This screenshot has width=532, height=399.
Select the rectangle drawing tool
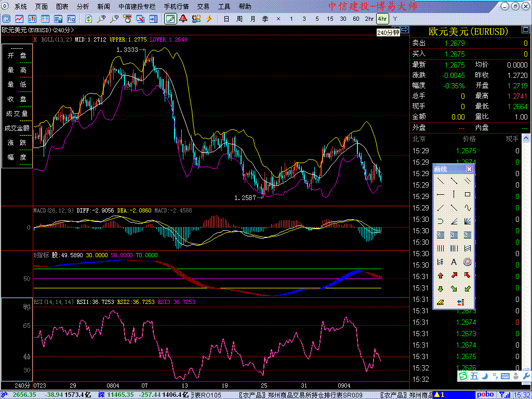click(468, 194)
